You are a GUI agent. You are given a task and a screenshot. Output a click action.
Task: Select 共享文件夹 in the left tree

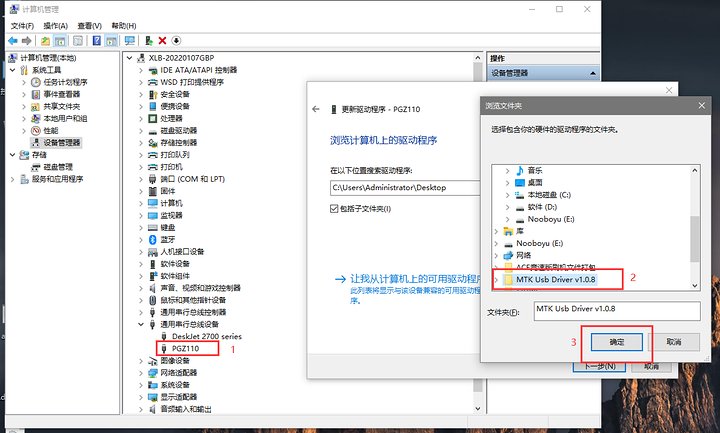[x=62, y=107]
